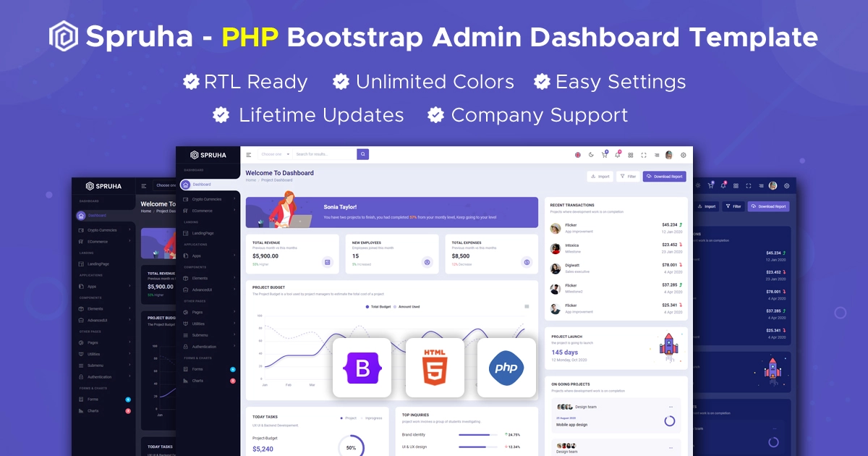The width and height of the screenshot is (868, 456).
Task: Click the Bootstrap logo tile
Action: [x=362, y=367]
